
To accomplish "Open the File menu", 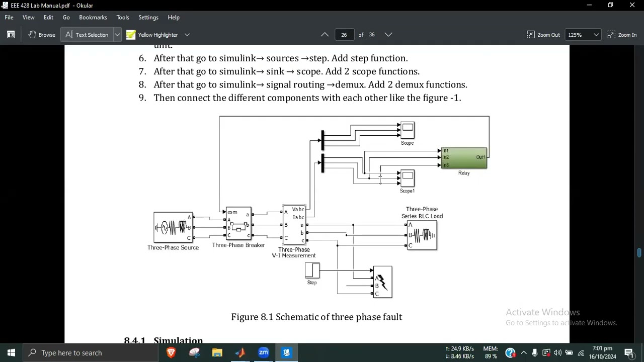I will (9, 17).
